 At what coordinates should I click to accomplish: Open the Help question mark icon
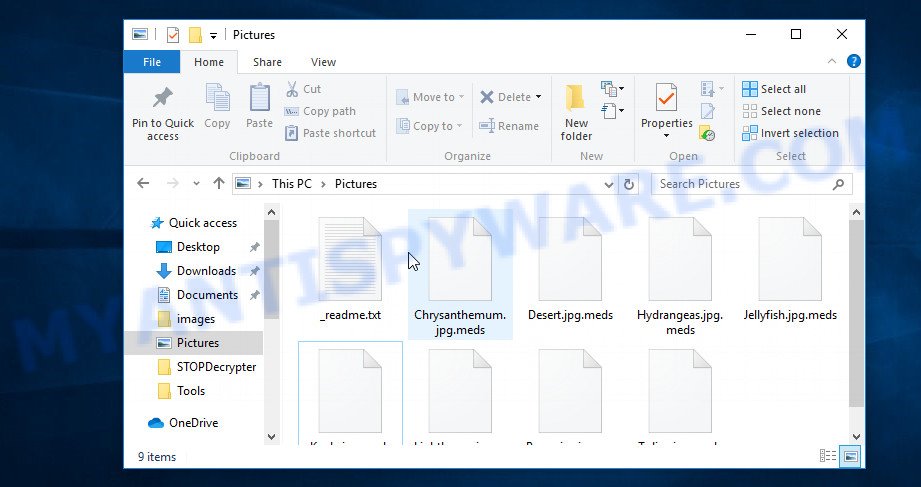pyautogui.click(x=853, y=61)
